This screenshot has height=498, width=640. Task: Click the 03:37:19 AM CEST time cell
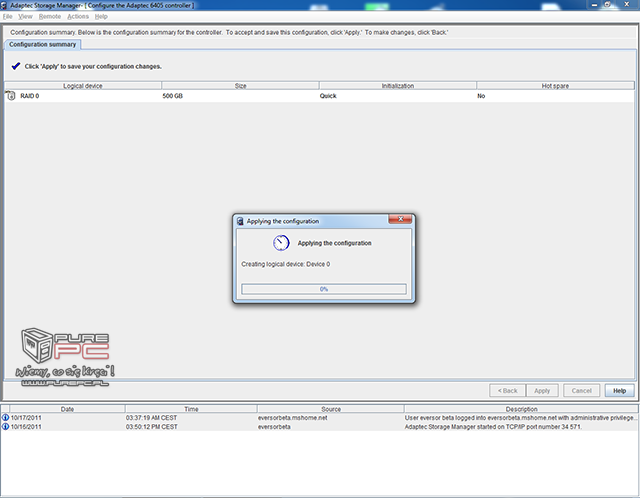151,418
